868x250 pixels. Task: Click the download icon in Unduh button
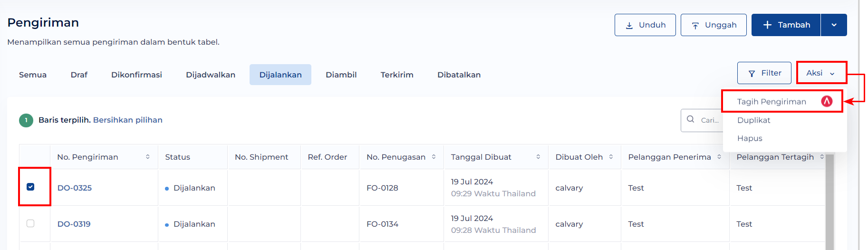(629, 25)
